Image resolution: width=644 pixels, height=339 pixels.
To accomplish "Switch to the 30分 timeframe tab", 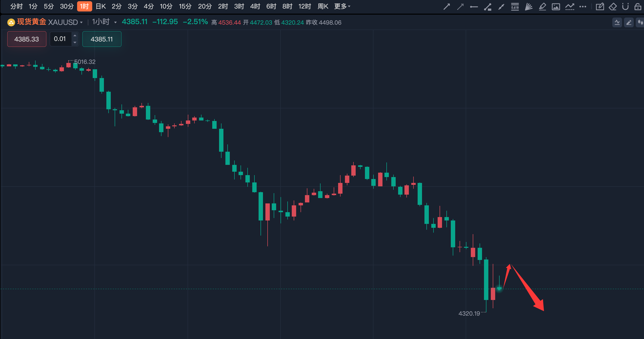I will click(x=67, y=6).
